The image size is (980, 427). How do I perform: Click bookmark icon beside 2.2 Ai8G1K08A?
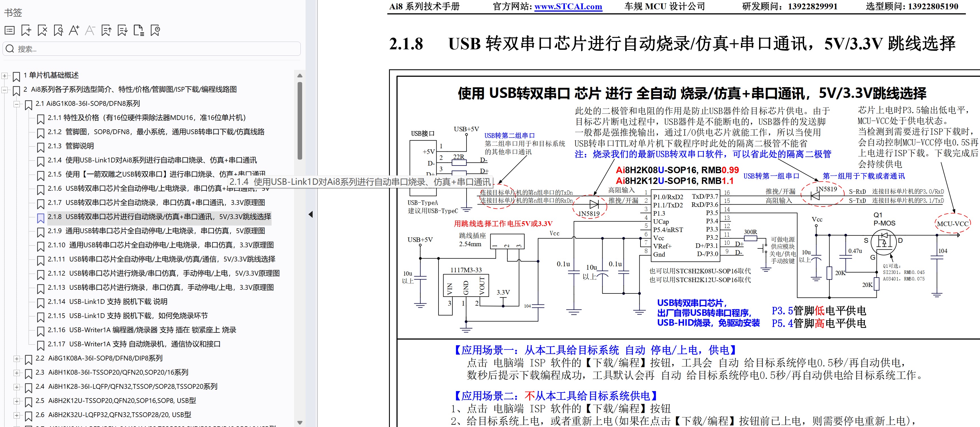(29, 359)
